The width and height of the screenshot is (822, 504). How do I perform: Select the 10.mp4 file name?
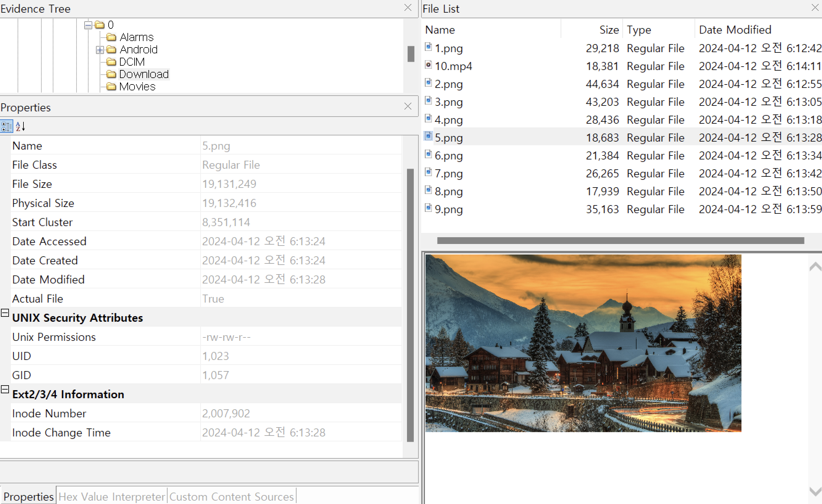453,66
